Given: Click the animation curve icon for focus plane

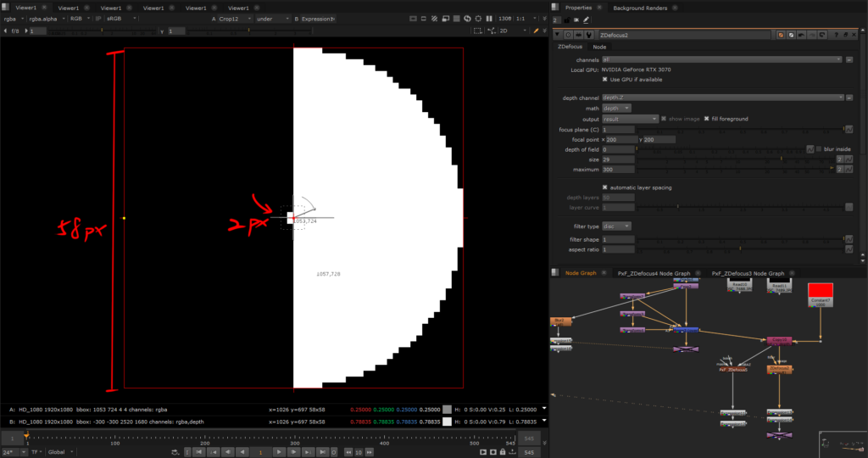Looking at the screenshot, I should 849,129.
